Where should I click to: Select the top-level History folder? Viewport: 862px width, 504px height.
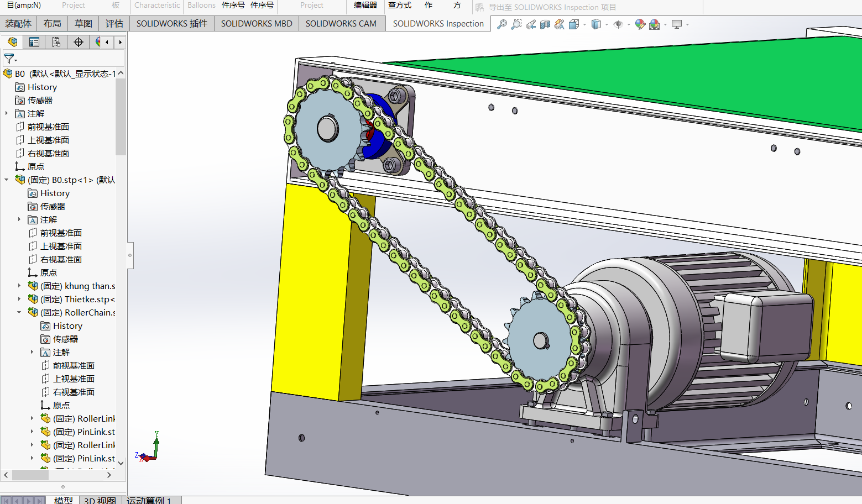[x=36, y=87]
